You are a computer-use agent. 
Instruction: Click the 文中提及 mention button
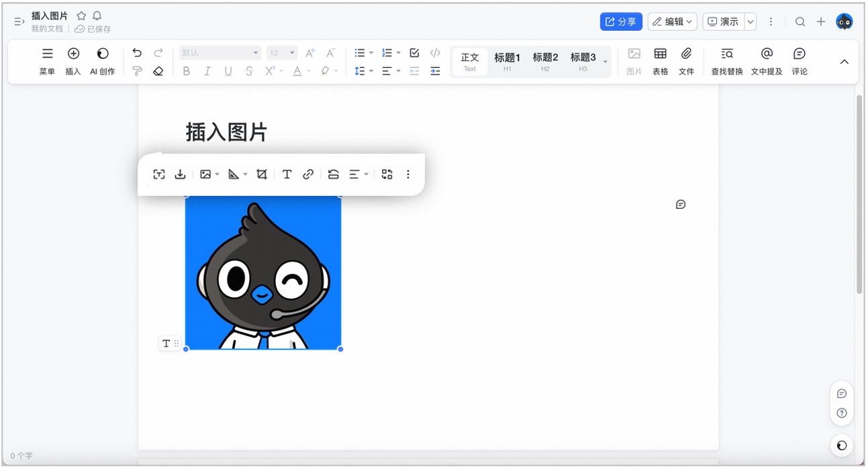pyautogui.click(x=767, y=61)
